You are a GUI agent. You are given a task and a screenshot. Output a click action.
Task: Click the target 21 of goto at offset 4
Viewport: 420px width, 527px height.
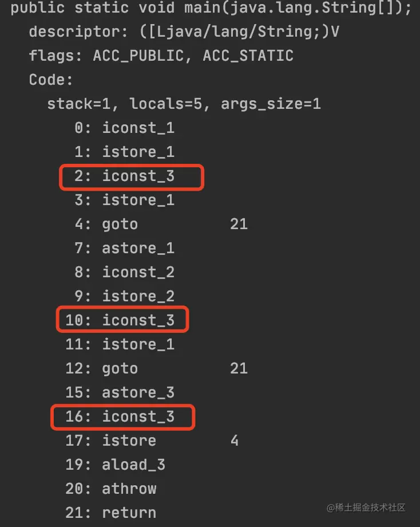point(239,224)
